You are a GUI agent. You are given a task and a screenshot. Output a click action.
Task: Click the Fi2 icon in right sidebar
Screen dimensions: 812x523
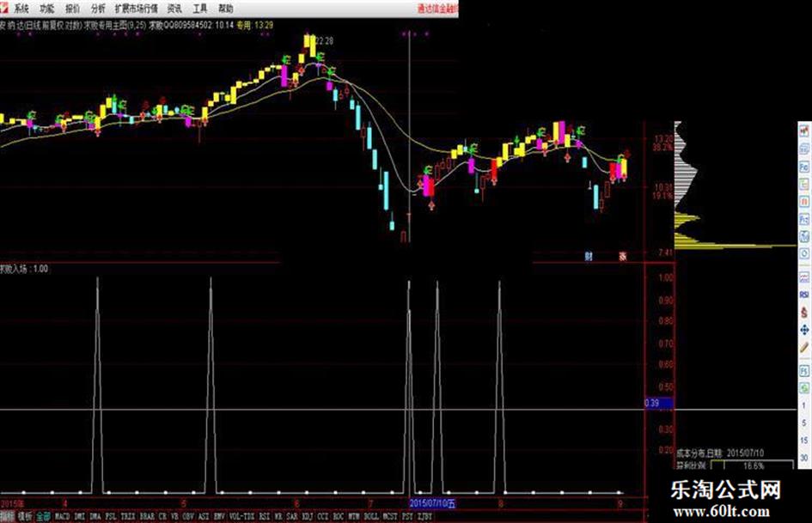click(804, 218)
